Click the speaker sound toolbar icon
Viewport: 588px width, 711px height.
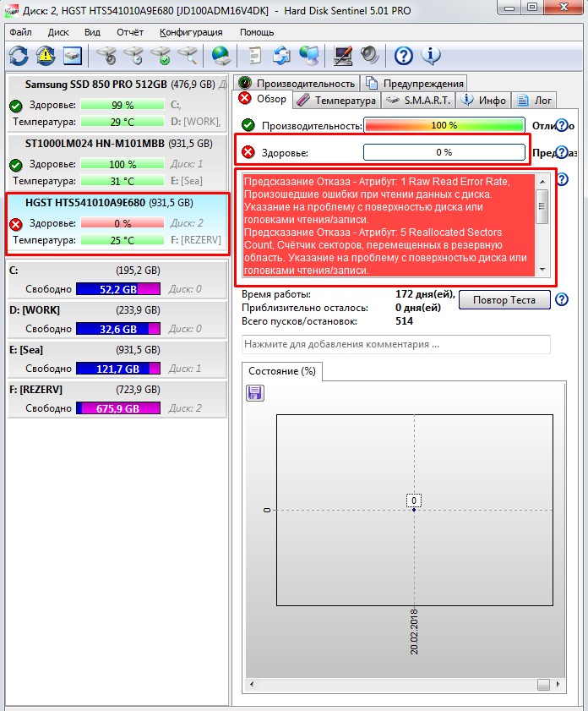point(370,56)
